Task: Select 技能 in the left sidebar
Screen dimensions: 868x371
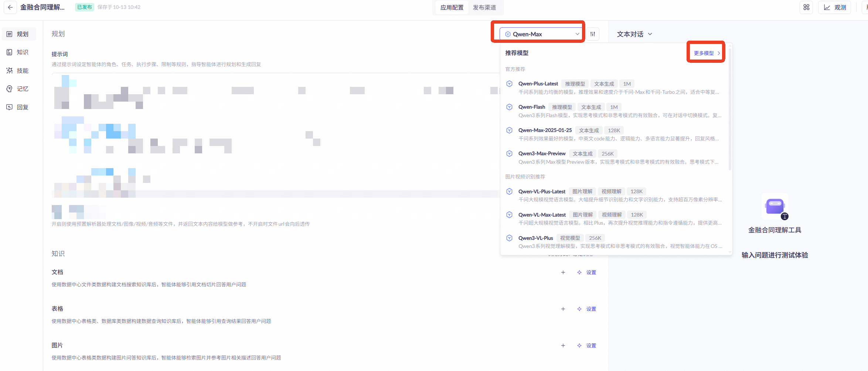Action: [19, 71]
